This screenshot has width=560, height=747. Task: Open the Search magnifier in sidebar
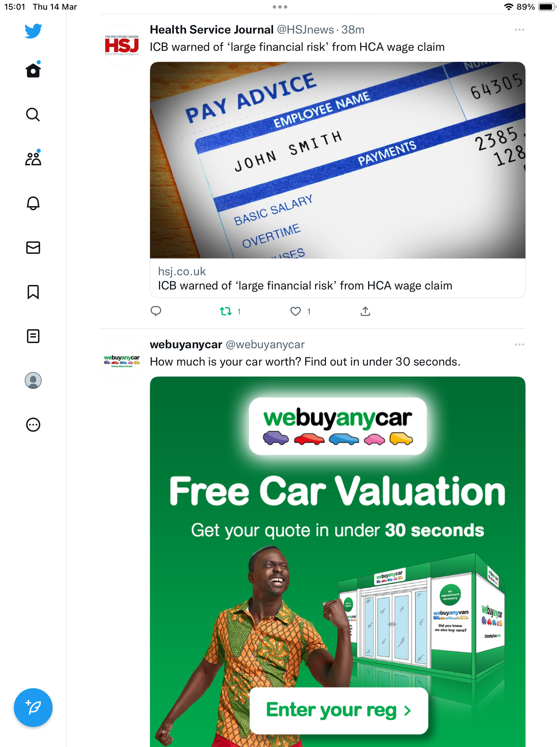[x=33, y=114]
